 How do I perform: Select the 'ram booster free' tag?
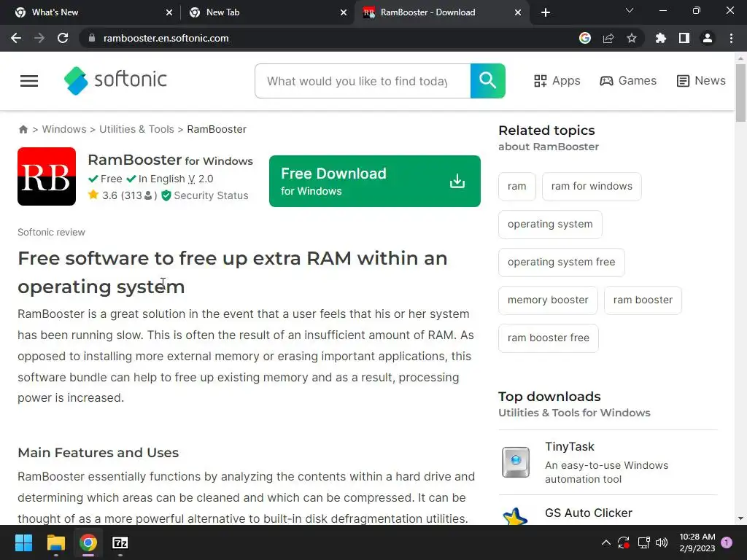click(x=549, y=338)
